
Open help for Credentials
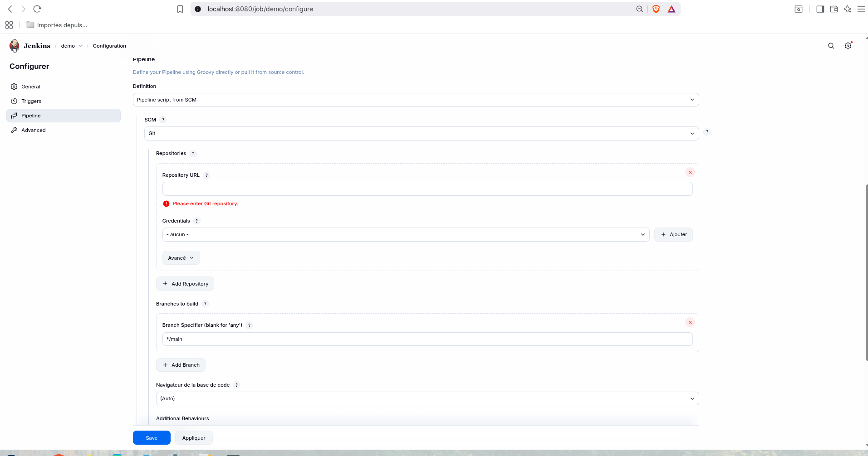click(197, 221)
